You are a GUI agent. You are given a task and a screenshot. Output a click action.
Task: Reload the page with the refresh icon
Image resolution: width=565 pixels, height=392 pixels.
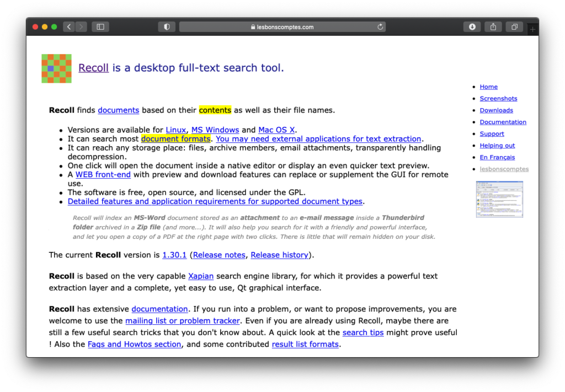pos(380,26)
